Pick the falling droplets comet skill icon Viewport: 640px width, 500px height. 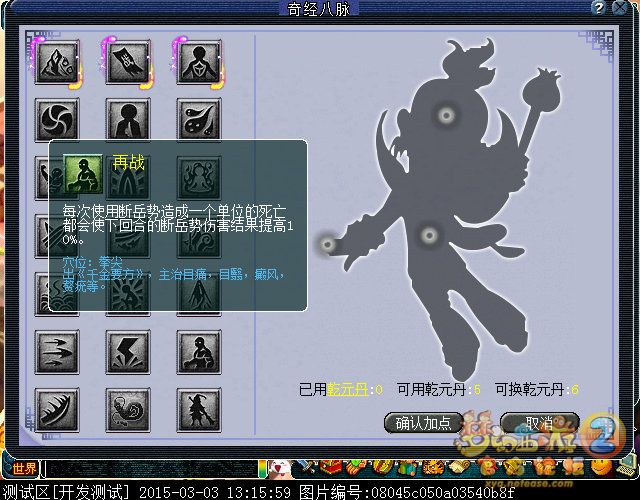[x=199, y=120]
